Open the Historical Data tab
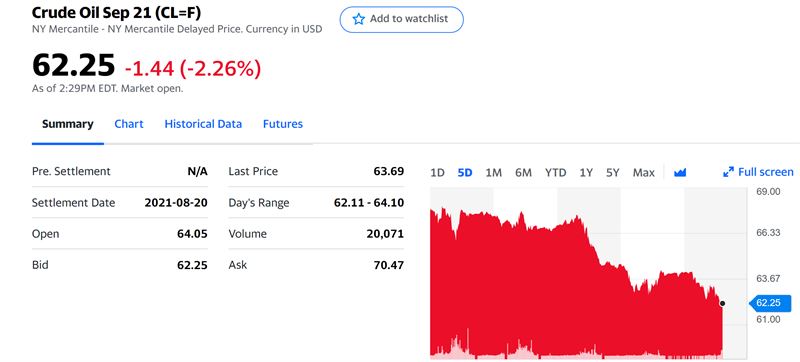The height and width of the screenshot is (362, 800). click(x=203, y=124)
